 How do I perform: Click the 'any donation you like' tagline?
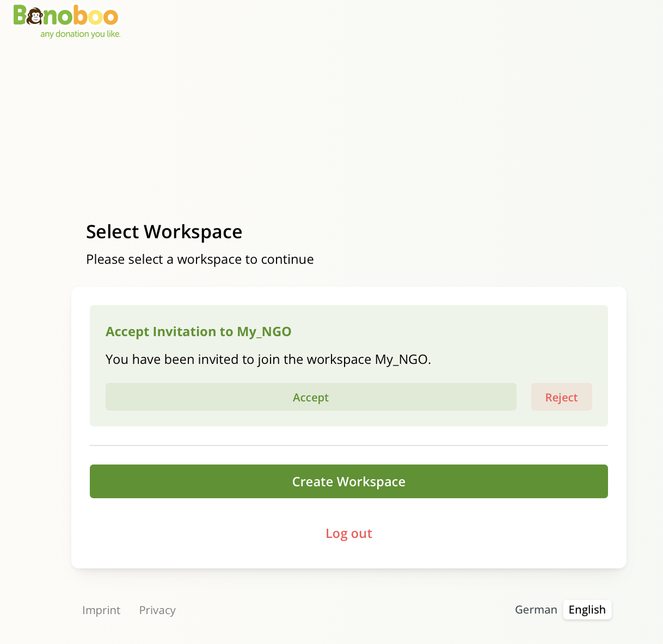[x=81, y=34]
